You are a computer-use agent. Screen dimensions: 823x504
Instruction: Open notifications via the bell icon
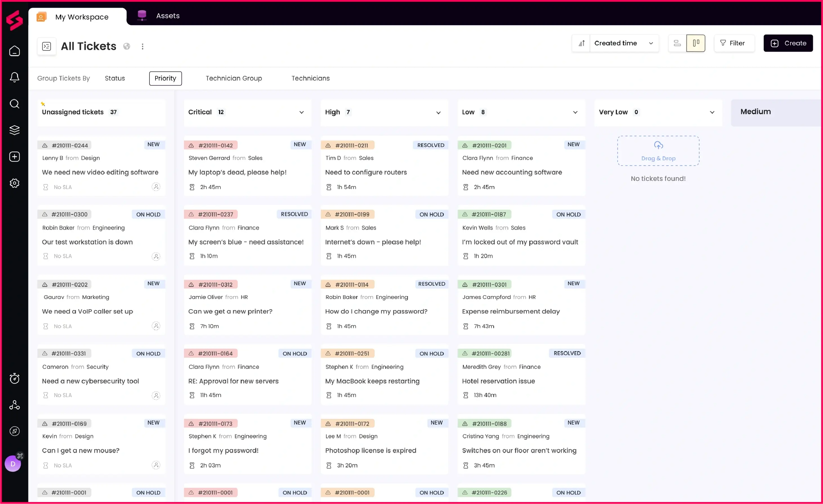coord(15,77)
